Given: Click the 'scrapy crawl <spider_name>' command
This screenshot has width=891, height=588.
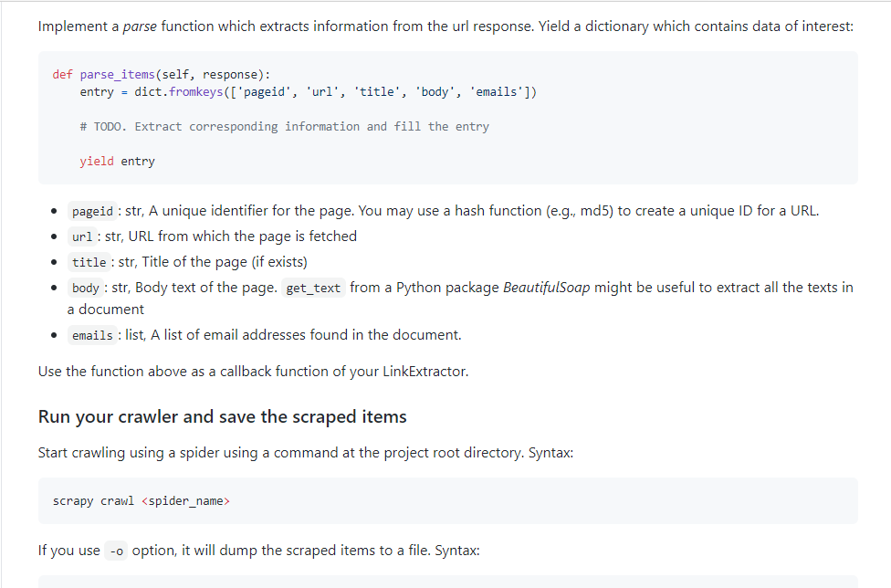Looking at the screenshot, I should 142,501.
